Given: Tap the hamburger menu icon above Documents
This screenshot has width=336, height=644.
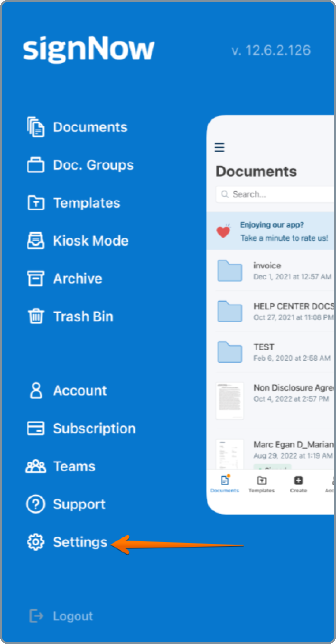Looking at the screenshot, I should pyautogui.click(x=219, y=147).
